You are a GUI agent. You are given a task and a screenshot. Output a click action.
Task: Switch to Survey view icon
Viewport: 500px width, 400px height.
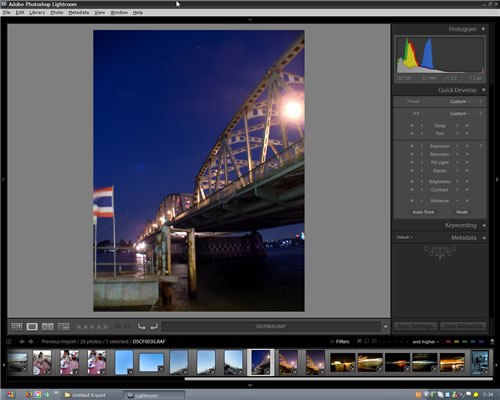click(64, 326)
